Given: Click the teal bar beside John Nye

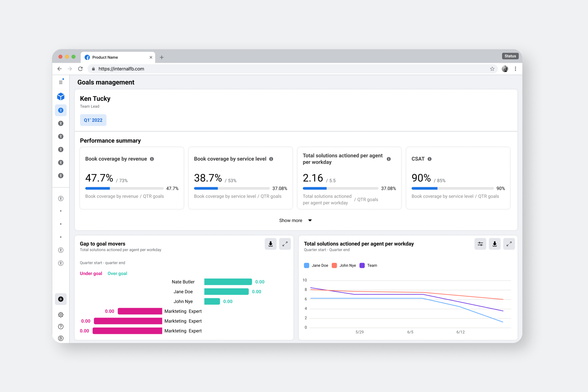Looking at the screenshot, I should tap(212, 302).
